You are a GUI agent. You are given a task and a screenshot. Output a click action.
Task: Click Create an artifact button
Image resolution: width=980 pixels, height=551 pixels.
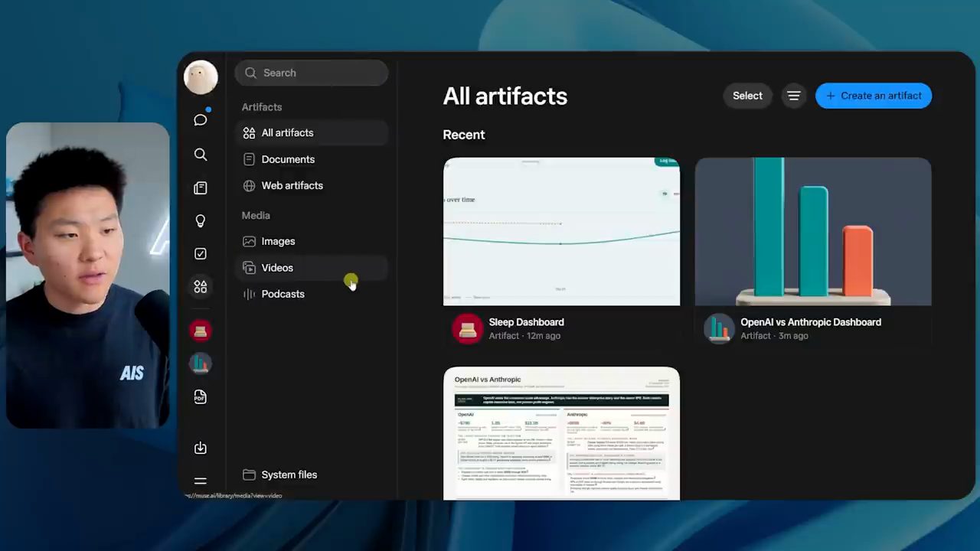pos(874,96)
